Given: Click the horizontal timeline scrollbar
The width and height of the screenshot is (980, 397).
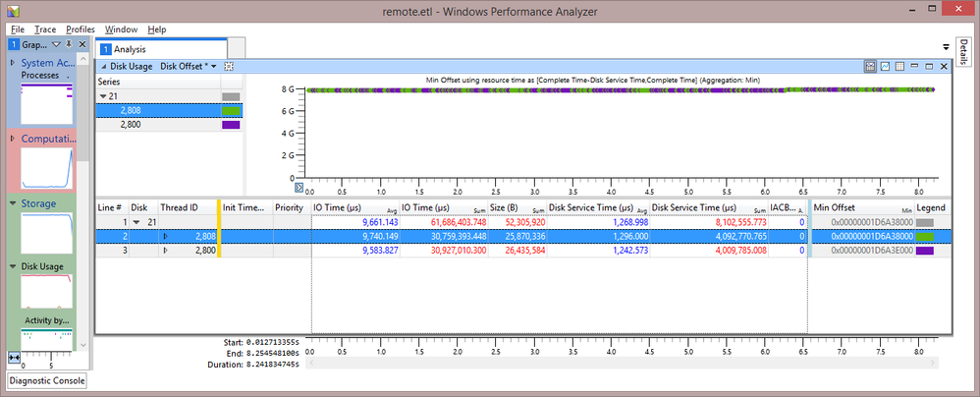Looking at the screenshot, I should (x=622, y=364).
